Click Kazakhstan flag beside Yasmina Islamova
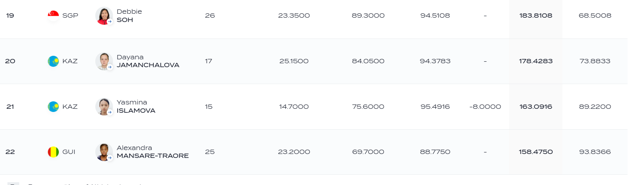This screenshot has height=185, width=644. 53,106
